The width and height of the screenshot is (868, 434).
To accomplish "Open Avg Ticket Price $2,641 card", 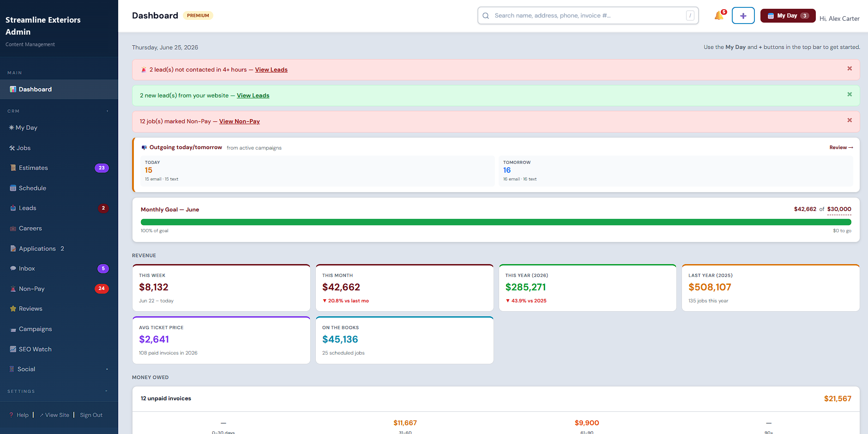I will click(221, 340).
